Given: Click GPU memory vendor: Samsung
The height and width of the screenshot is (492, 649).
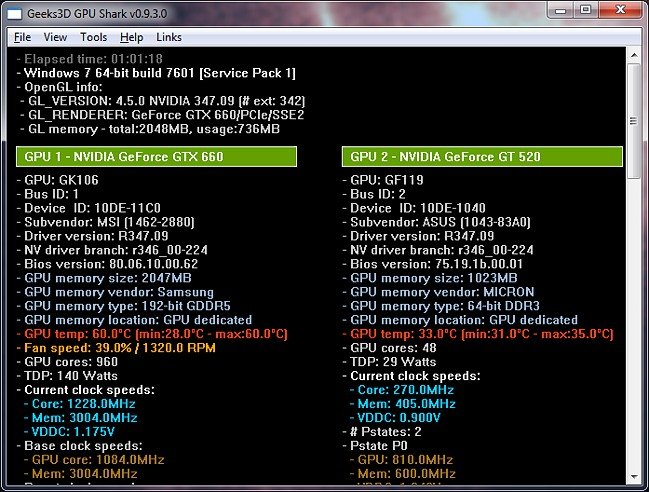Looking at the screenshot, I should (x=115, y=292).
